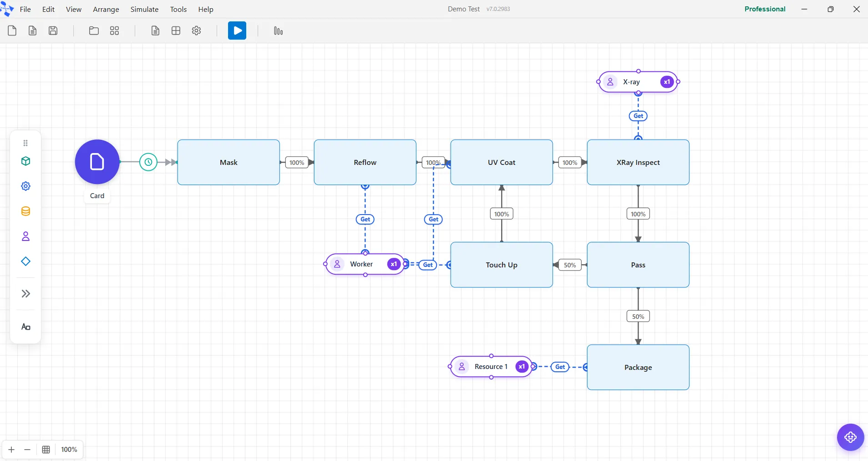The height and width of the screenshot is (461, 868).
Task: Click the 100% zoom level indicator
Action: [69, 450]
